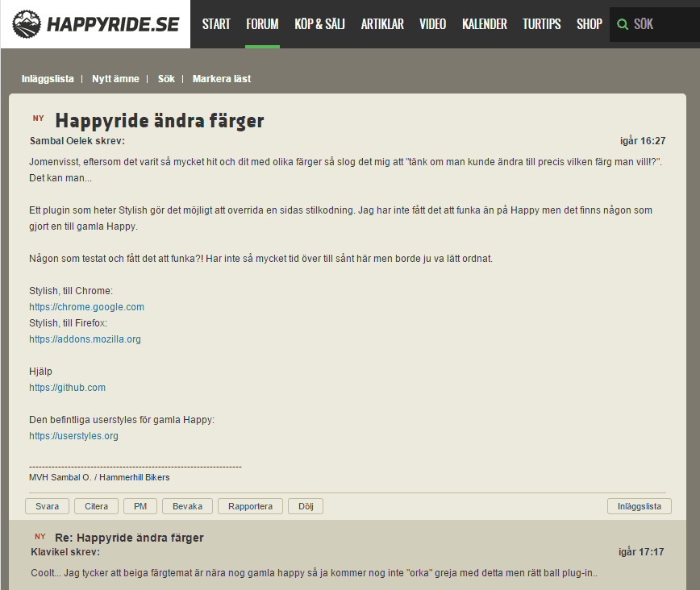Open the KALENDER page
This screenshot has width=700, height=590.
coord(485,24)
